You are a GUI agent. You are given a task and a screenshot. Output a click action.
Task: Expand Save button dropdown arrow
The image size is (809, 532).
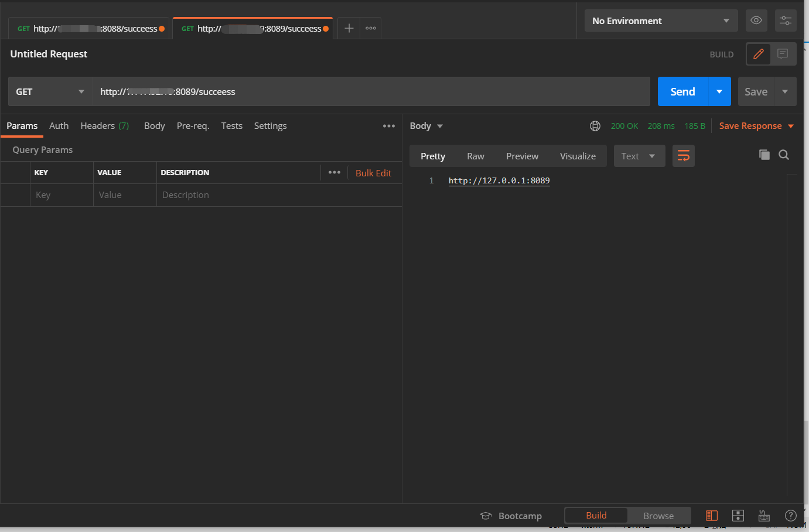pos(785,91)
